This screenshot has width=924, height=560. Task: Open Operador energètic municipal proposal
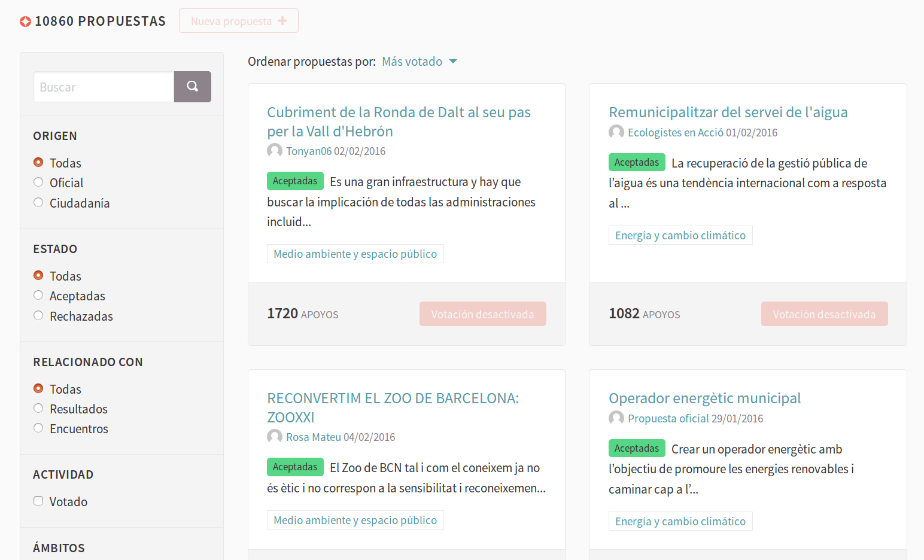(704, 398)
